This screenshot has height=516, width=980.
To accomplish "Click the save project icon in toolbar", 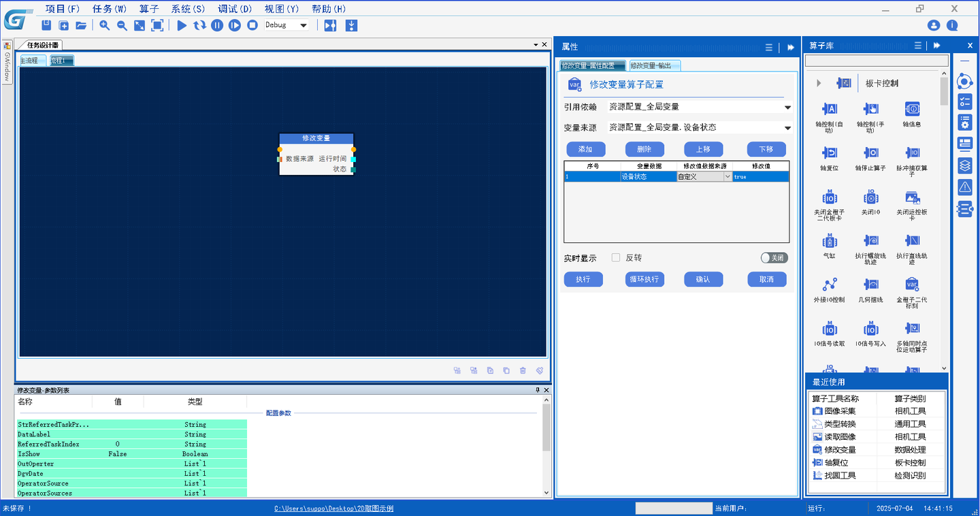I will point(46,25).
